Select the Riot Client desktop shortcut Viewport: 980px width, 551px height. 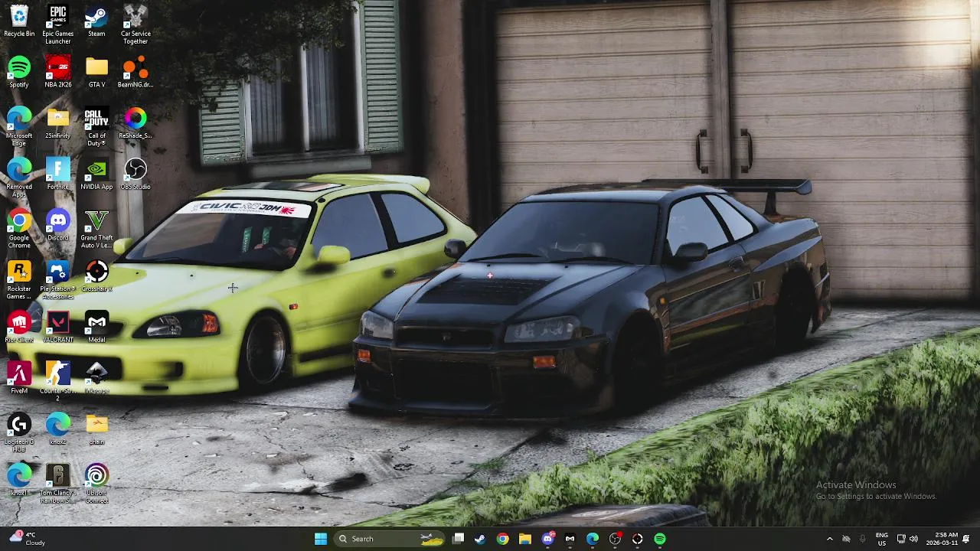(x=19, y=328)
